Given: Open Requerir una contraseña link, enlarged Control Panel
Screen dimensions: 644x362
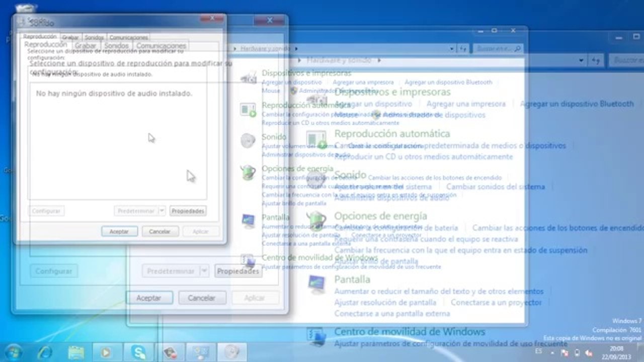Looking at the screenshot, I should (426, 239).
